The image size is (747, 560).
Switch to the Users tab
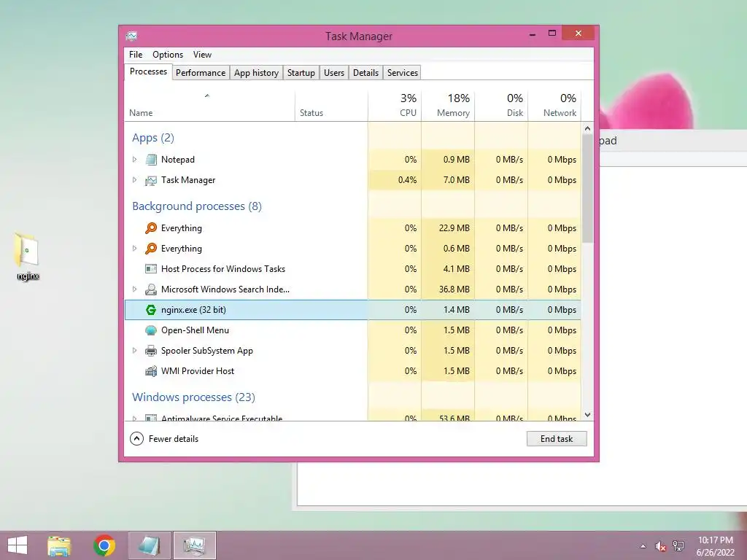click(334, 73)
